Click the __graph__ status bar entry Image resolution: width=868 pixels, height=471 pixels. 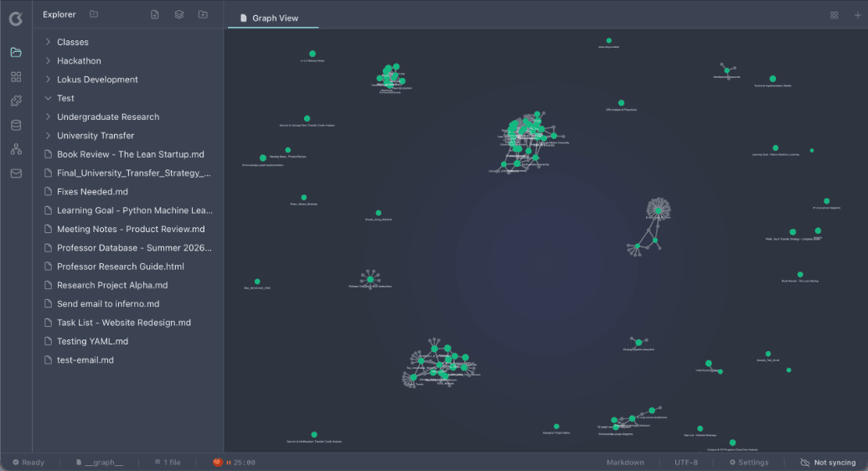point(100,462)
